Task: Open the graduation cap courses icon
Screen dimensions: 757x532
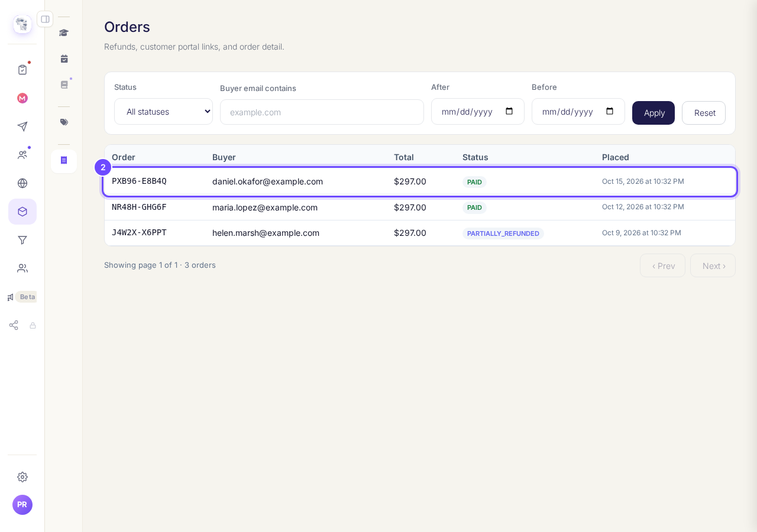Action: pyautogui.click(x=64, y=33)
